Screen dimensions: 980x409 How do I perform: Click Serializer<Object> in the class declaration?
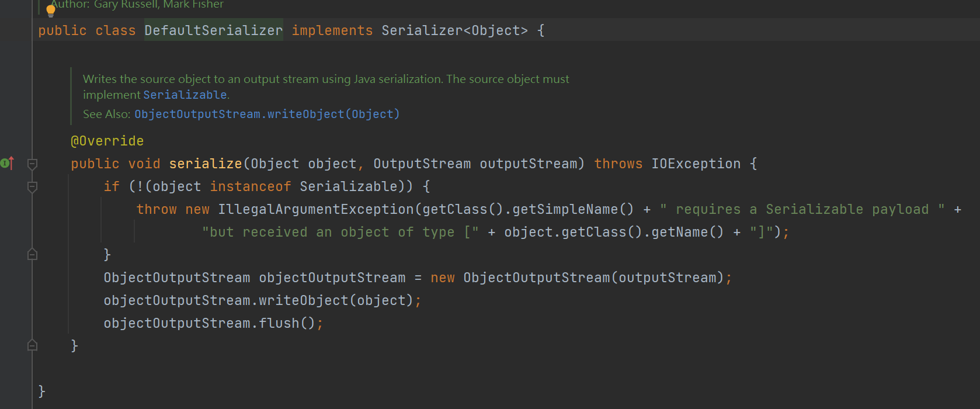pos(454,30)
